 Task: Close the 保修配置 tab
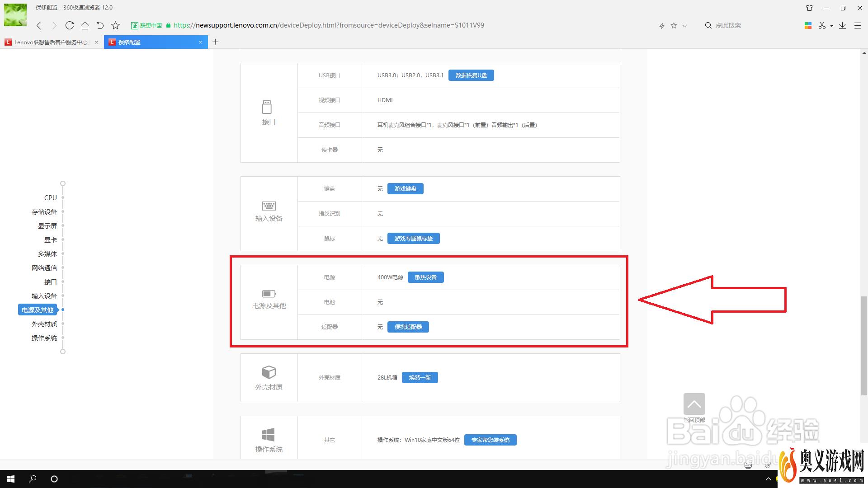tap(200, 42)
